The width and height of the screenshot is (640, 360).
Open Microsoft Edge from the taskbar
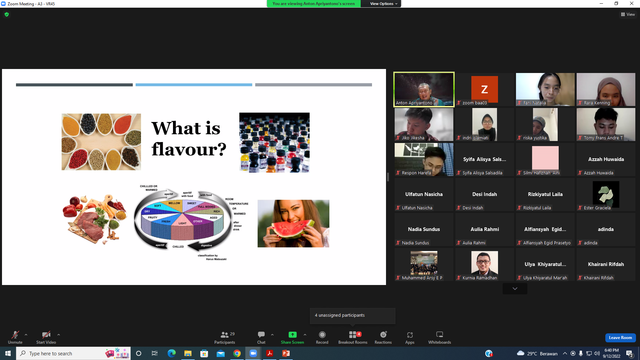(x=171, y=353)
